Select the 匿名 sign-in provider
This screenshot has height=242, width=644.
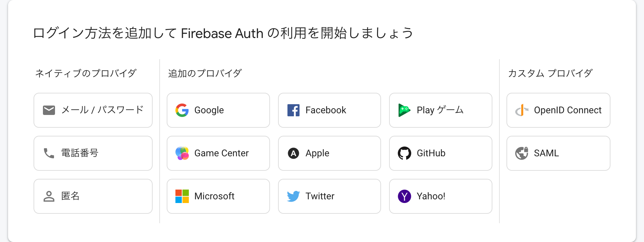(x=93, y=196)
